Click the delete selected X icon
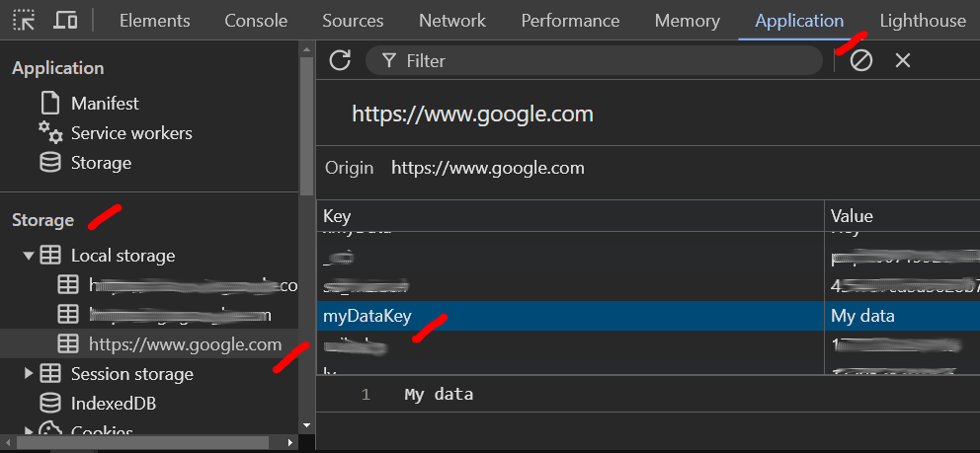Image resolution: width=980 pixels, height=453 pixels. tap(902, 60)
